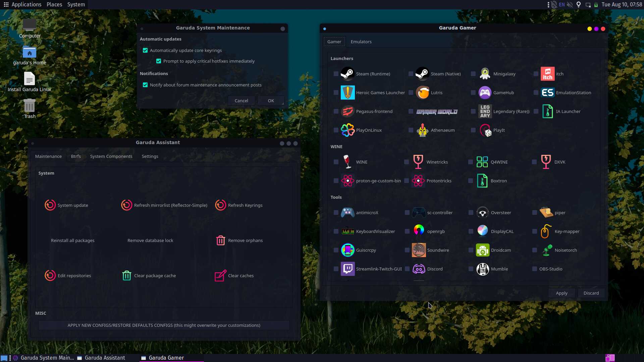Image resolution: width=644 pixels, height=362 pixels.
Task: Click the Discord icon in Tools
Action: click(x=419, y=269)
